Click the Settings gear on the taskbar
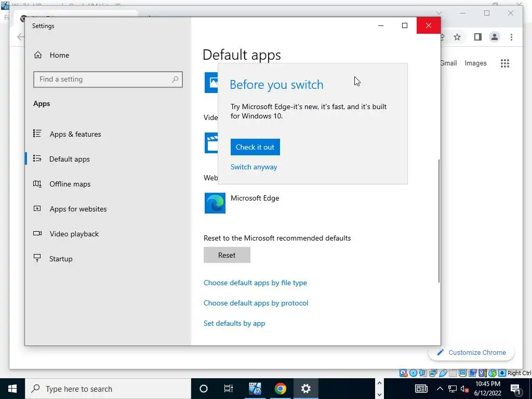This screenshot has width=532, height=399. [305, 389]
